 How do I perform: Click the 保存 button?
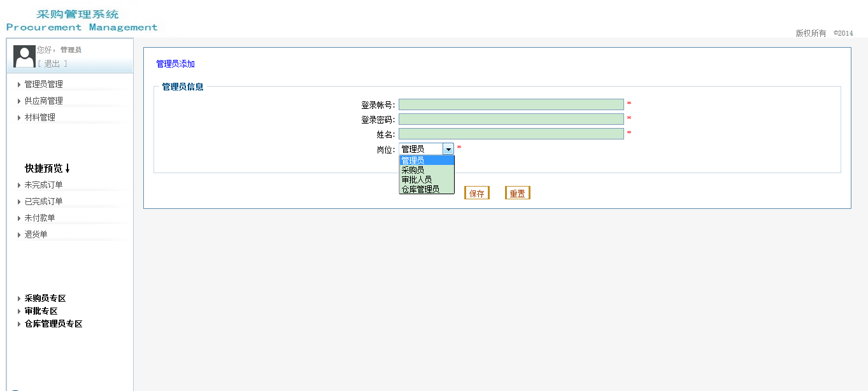tap(477, 193)
